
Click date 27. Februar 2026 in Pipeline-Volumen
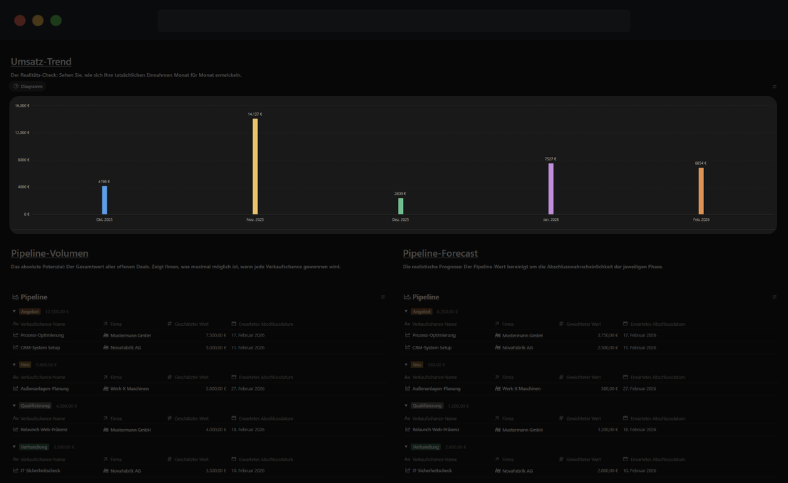pos(248,389)
